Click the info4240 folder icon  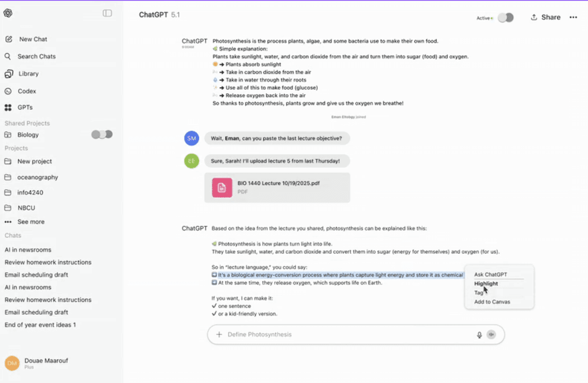click(x=7, y=192)
